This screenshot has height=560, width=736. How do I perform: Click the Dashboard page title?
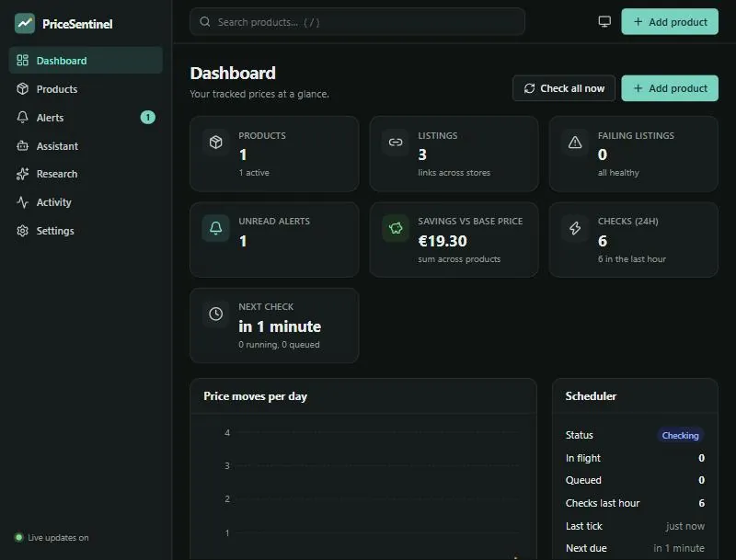click(x=233, y=74)
